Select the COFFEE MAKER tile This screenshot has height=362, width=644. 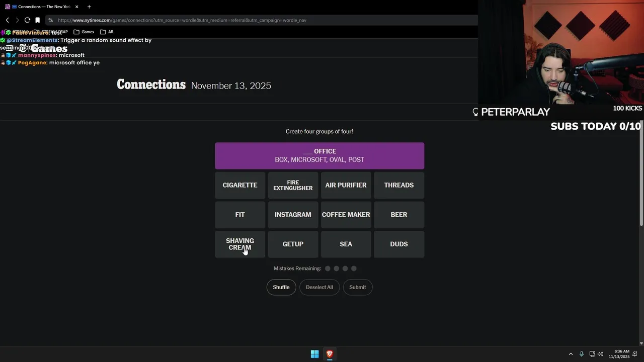pos(346,215)
